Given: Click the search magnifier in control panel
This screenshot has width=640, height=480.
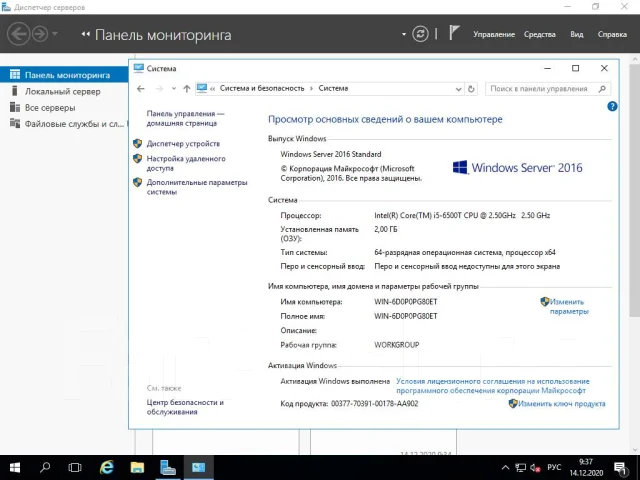Looking at the screenshot, I should 602,89.
